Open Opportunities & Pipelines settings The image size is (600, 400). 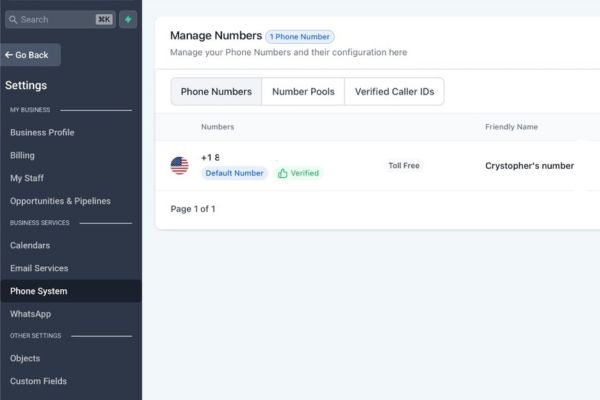60,201
